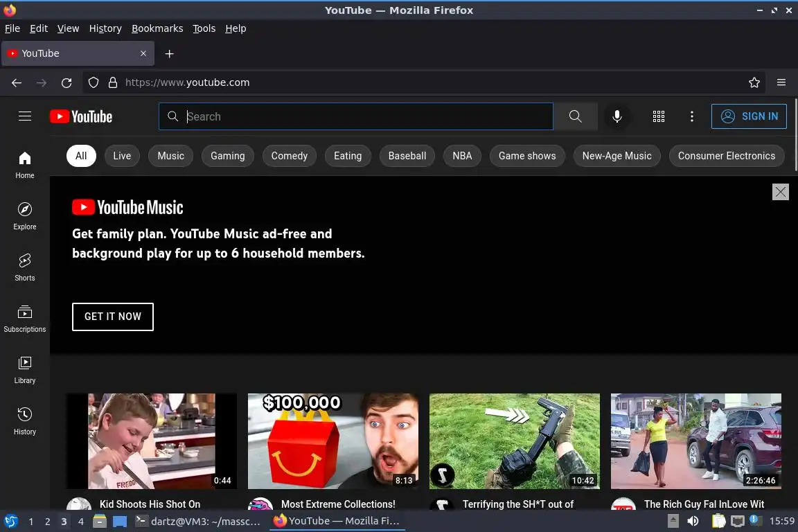The width and height of the screenshot is (798, 532).
Task: Click the volume speaker tray icon
Action: 693,522
